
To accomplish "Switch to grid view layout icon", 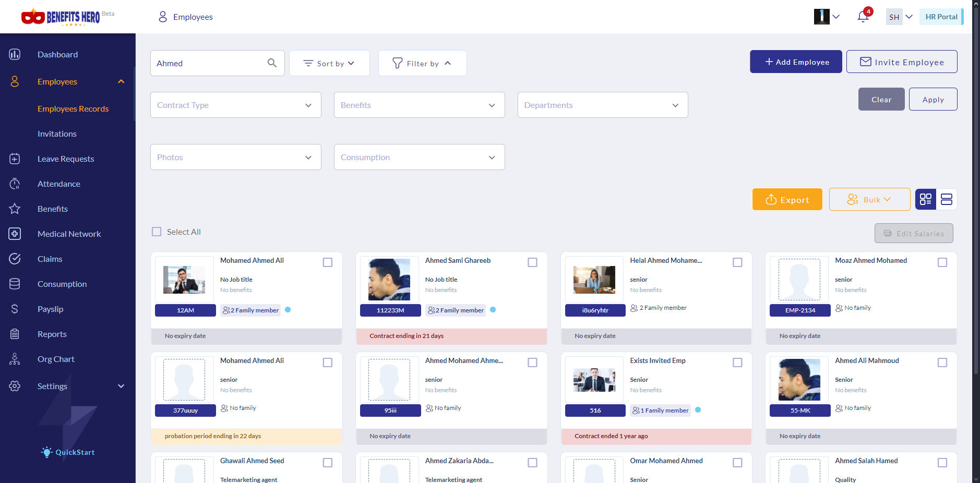I will (x=925, y=199).
